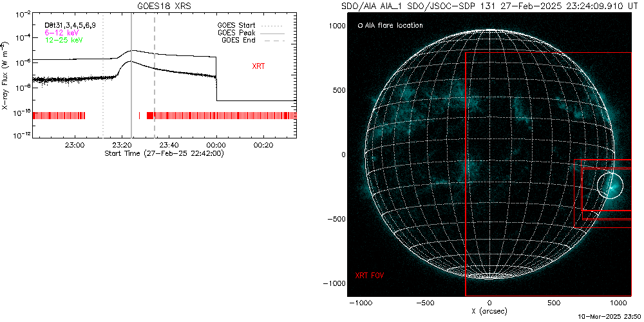Click the solid GOES Peak vertical line
The image size is (644, 322).
(x=131, y=75)
